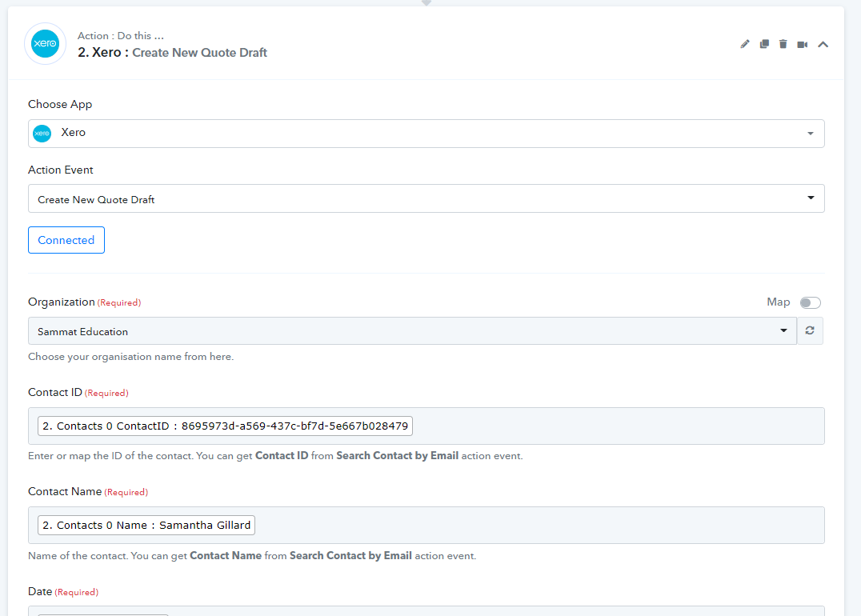Toggle the Map switch for Organization
Image resolution: width=861 pixels, height=616 pixels.
pyautogui.click(x=810, y=302)
